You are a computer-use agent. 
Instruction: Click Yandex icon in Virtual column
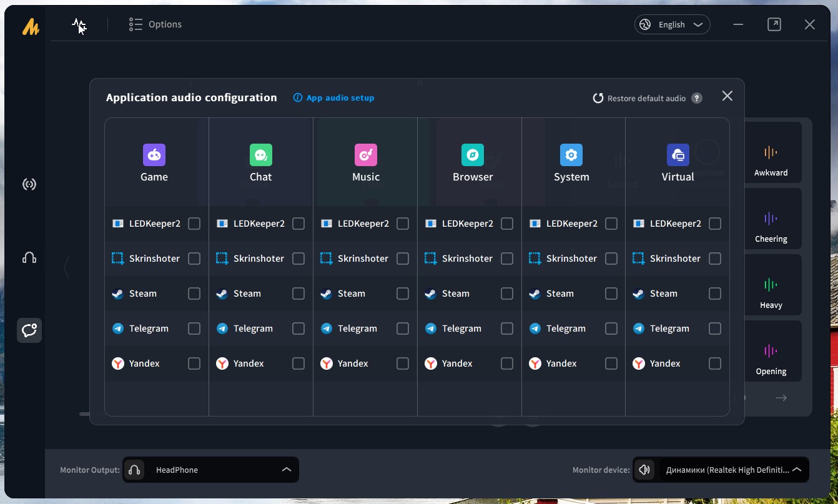point(639,363)
